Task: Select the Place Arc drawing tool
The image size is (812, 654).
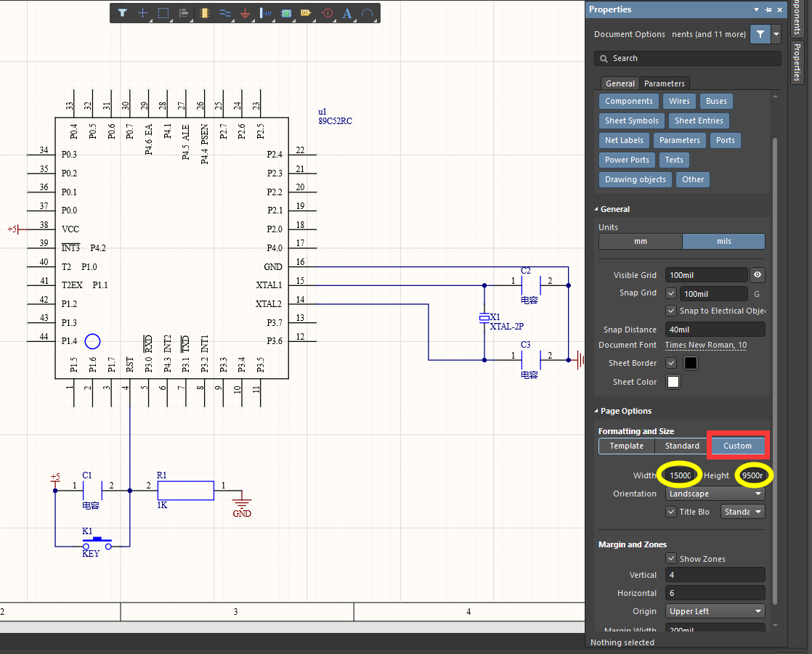Action: click(368, 13)
